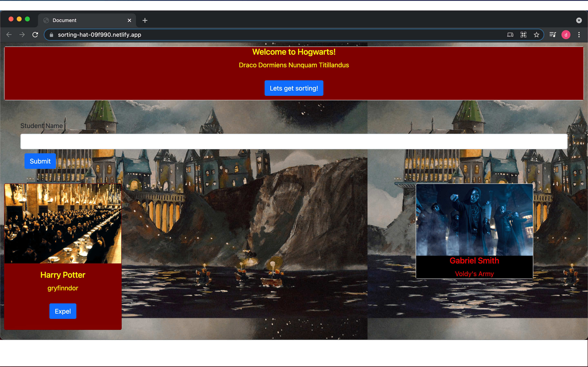
Task: Click the Lets get sorting! button
Action: (x=294, y=88)
